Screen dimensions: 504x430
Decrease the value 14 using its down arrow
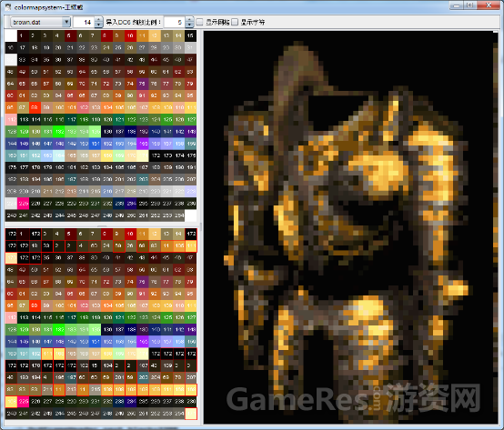(99, 25)
